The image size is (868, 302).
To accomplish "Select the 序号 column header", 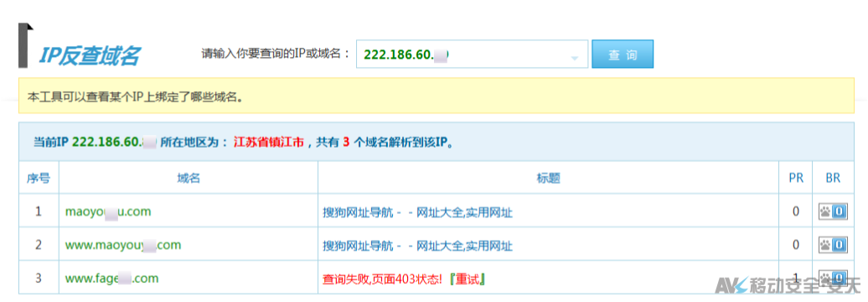I will point(39,178).
